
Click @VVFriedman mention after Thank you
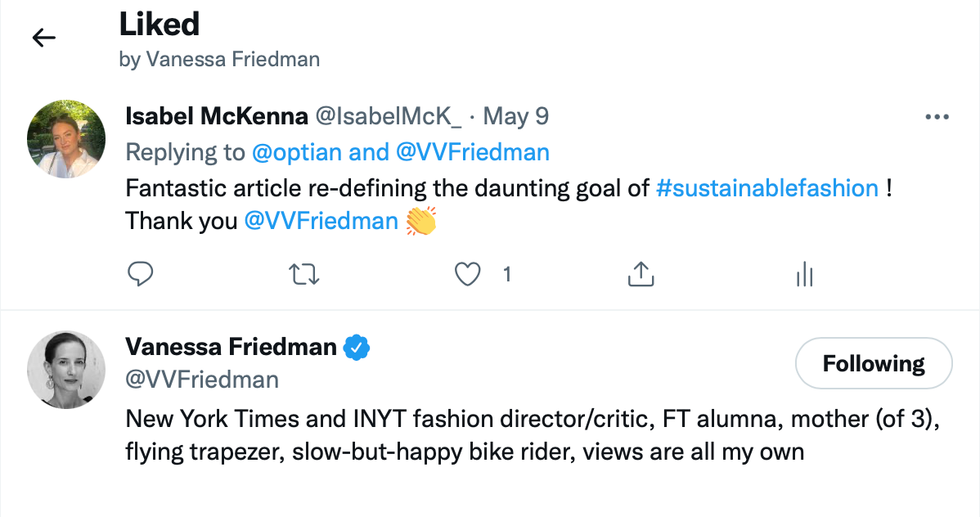click(321, 221)
